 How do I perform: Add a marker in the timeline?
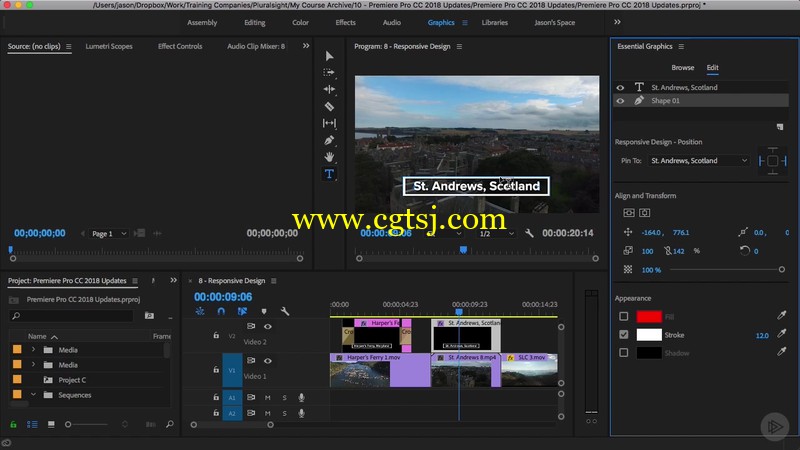[x=264, y=311]
